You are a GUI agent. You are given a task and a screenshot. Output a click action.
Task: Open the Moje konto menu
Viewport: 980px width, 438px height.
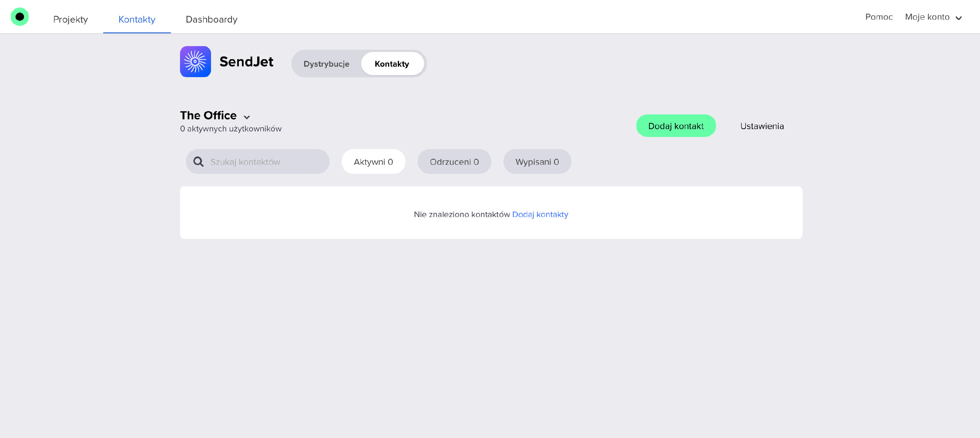point(927,17)
